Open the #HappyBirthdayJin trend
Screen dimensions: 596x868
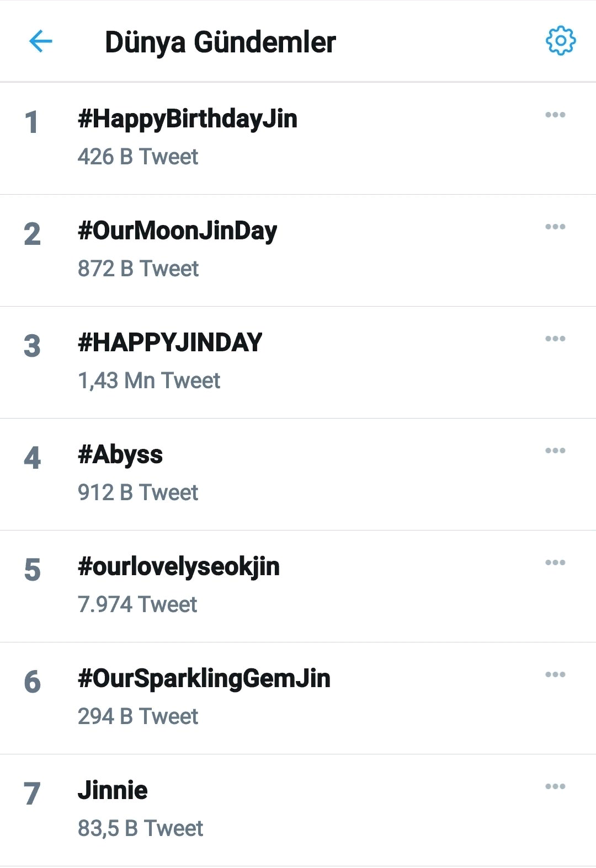[188, 119]
